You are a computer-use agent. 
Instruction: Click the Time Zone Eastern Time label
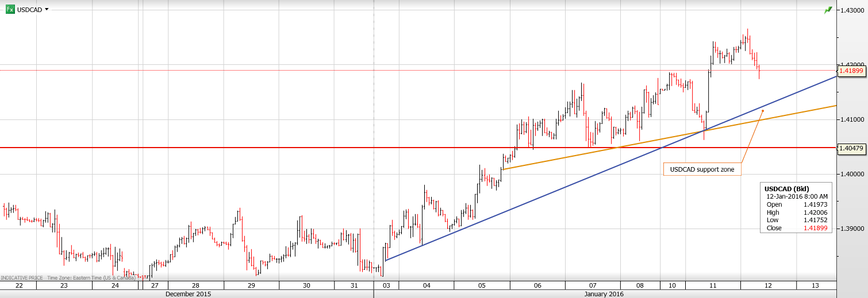[x=91, y=278]
